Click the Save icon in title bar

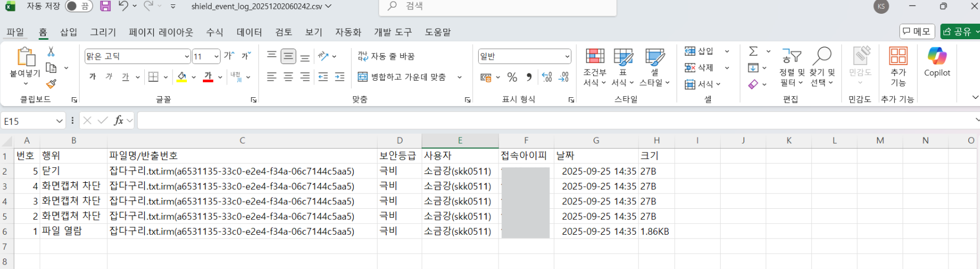[105, 7]
